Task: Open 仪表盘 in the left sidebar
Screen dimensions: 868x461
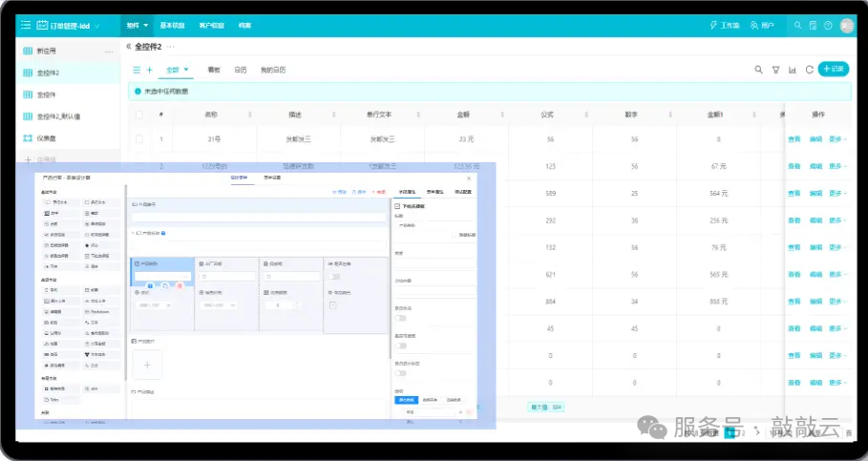Action: [x=68, y=138]
